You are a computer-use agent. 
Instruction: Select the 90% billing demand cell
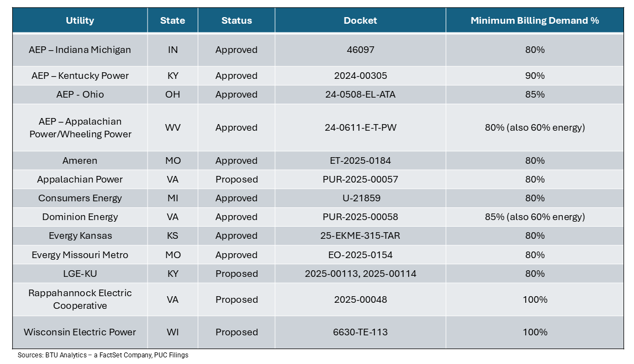click(535, 76)
